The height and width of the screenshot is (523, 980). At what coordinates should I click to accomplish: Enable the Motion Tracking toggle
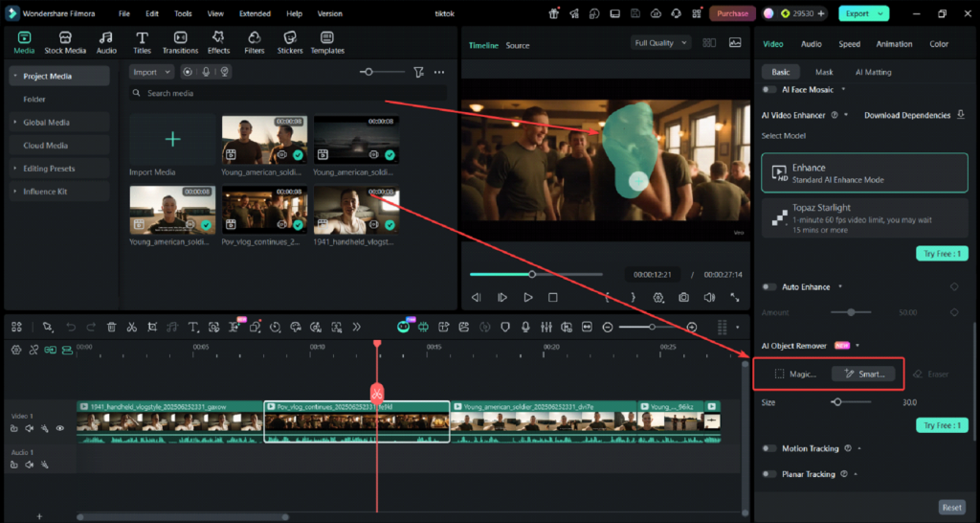click(x=769, y=448)
